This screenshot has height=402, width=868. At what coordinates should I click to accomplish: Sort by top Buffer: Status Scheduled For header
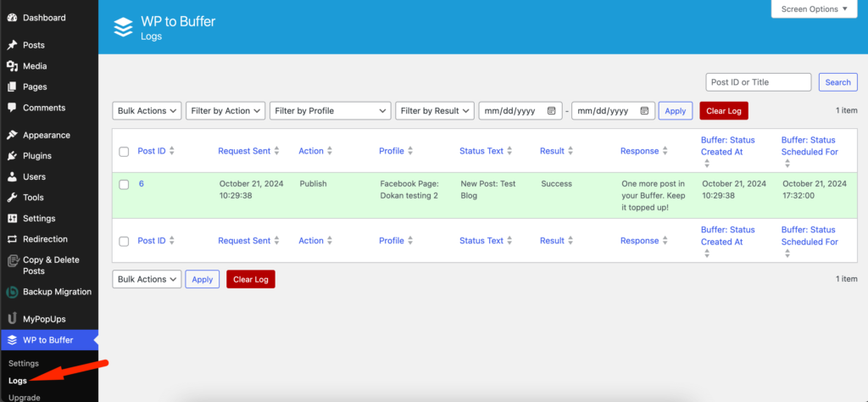[x=810, y=146]
